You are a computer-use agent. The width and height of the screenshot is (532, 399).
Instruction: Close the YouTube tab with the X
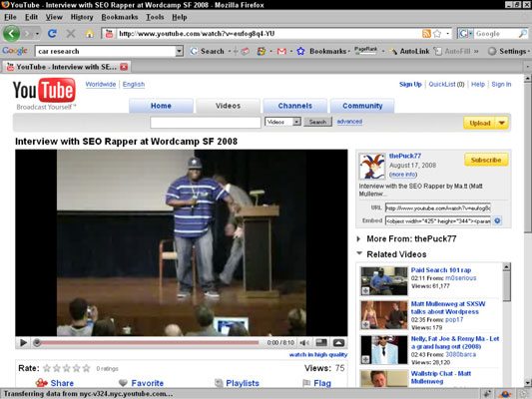(124, 67)
